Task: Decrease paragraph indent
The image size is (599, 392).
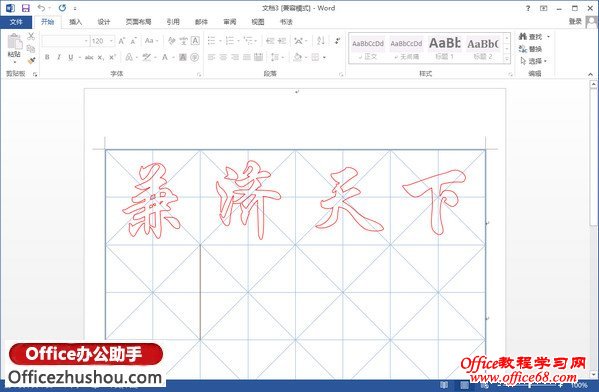Action: 270,41
